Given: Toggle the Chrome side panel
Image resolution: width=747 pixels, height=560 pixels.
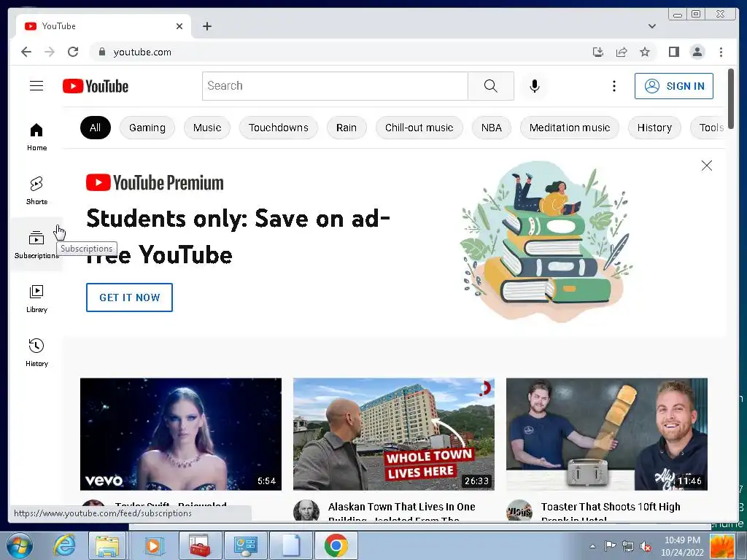Looking at the screenshot, I should [x=673, y=52].
